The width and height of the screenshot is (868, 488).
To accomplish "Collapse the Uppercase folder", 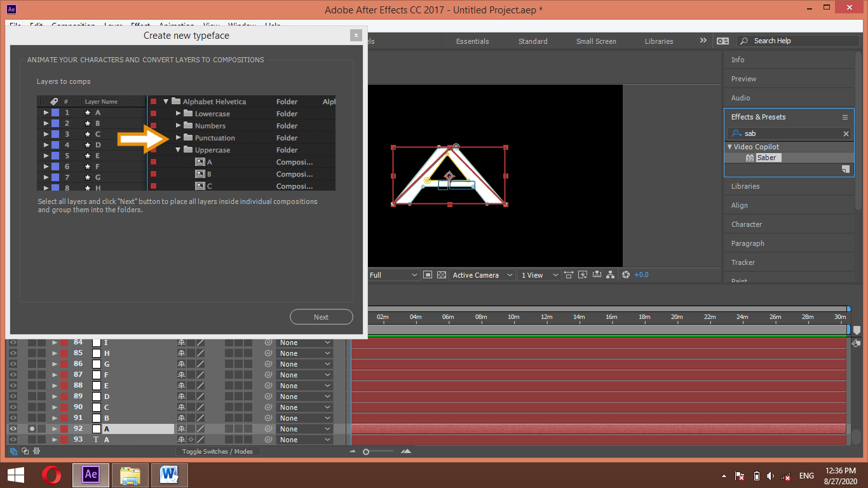I will [179, 149].
